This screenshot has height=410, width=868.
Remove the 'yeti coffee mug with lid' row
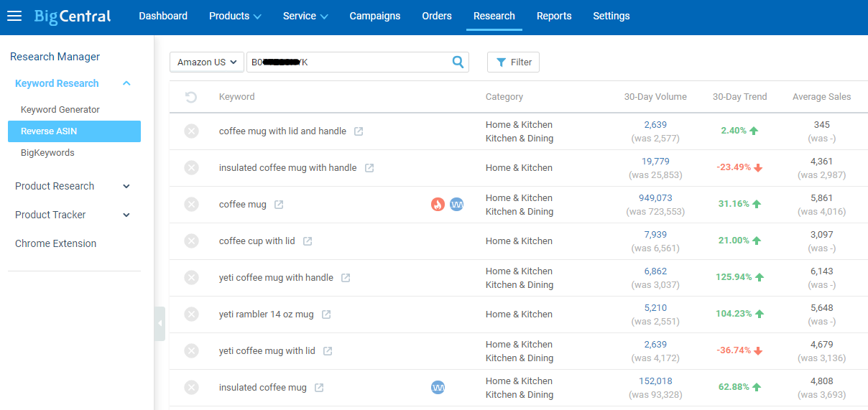click(191, 351)
